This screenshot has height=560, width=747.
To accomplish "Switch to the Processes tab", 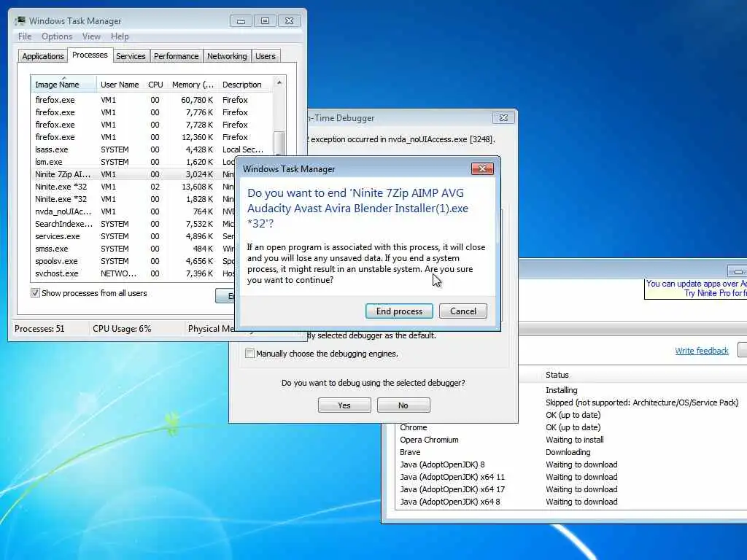I will tap(90, 55).
